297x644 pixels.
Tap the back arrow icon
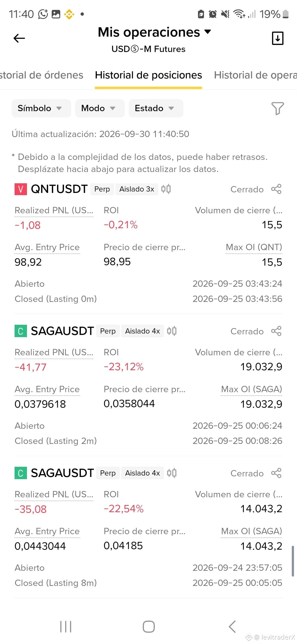19,38
